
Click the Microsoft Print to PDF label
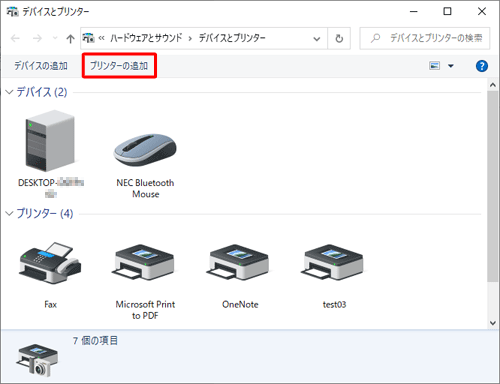click(145, 310)
